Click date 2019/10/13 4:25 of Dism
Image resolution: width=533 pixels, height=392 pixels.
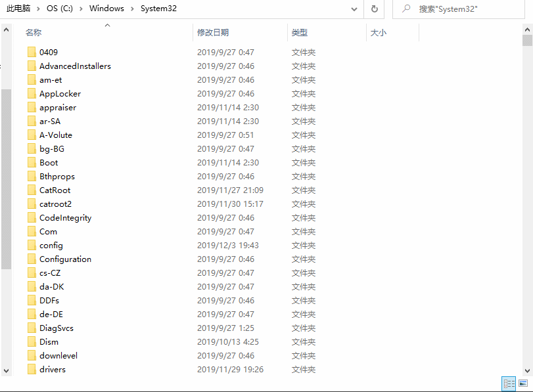pyautogui.click(x=228, y=341)
